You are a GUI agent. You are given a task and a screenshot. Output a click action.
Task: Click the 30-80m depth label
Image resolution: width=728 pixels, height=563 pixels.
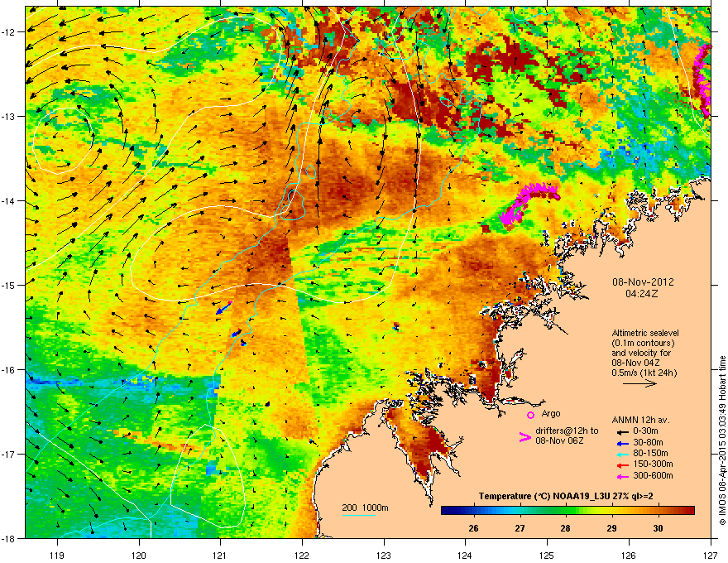tap(648, 443)
